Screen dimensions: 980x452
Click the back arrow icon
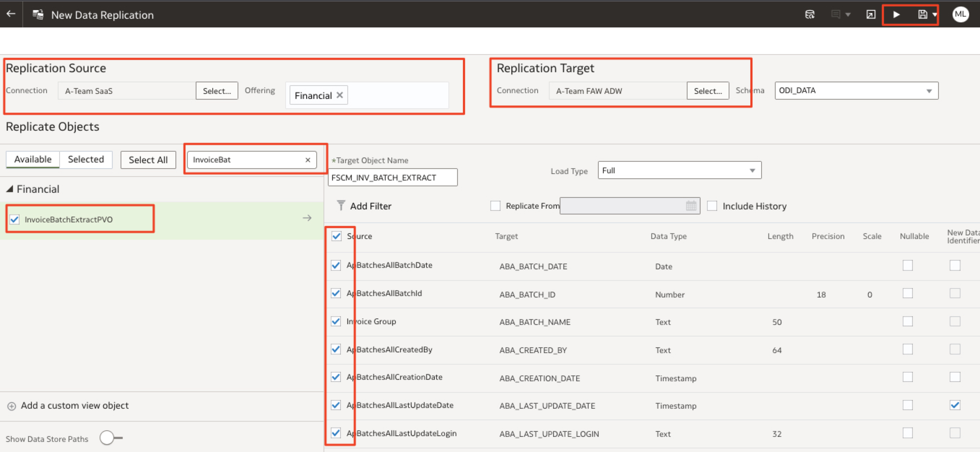(11, 14)
